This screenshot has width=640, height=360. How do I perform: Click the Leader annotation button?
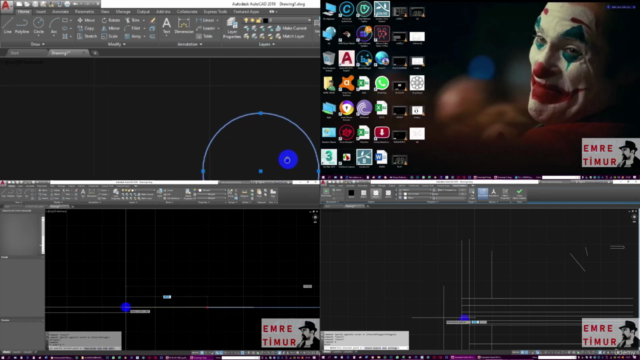[x=207, y=28]
